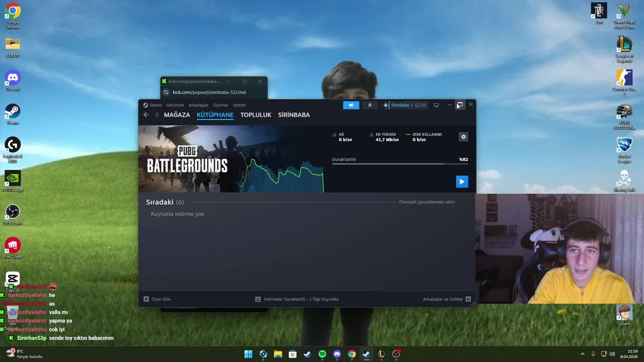
Task: Open OBS taskbar icon with red dot
Action: 396,354
